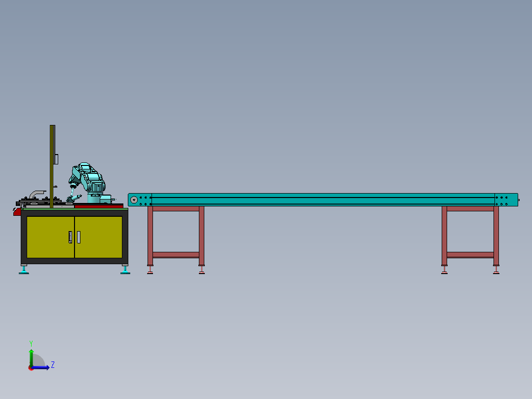Select the cabinet's left teal leveling foot
532x399 pixels.
click(24, 270)
